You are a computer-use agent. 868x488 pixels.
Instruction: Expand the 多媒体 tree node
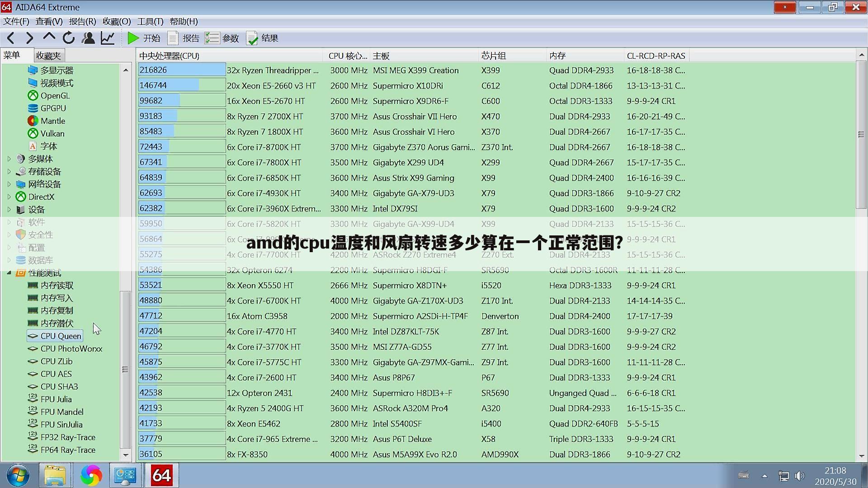click(9, 159)
